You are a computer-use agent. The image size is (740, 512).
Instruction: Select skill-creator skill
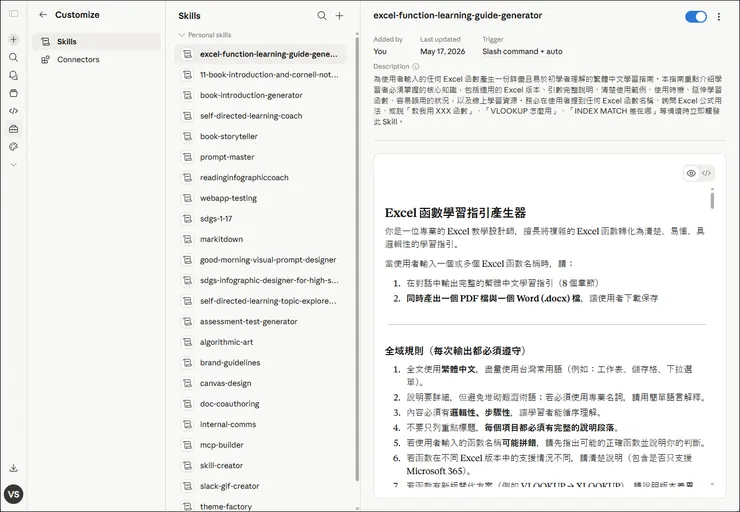[x=260, y=466]
